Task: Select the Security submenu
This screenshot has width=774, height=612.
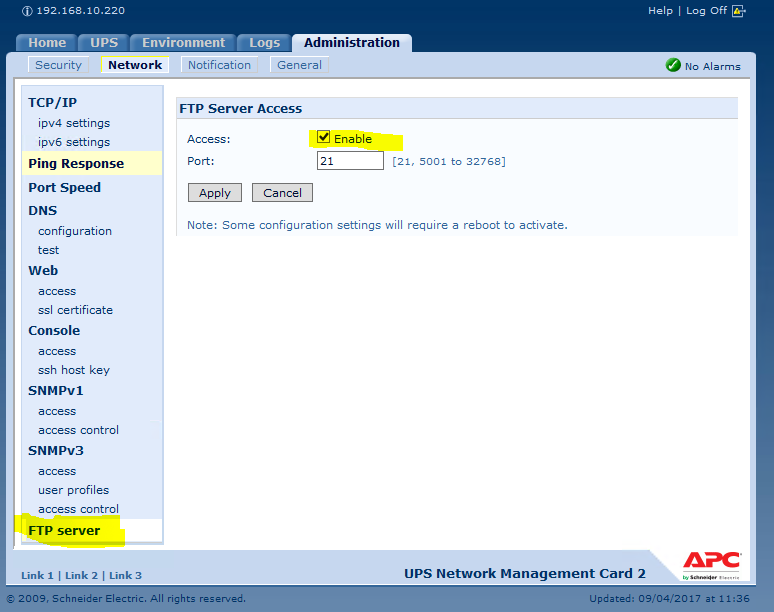Action: coord(58,65)
